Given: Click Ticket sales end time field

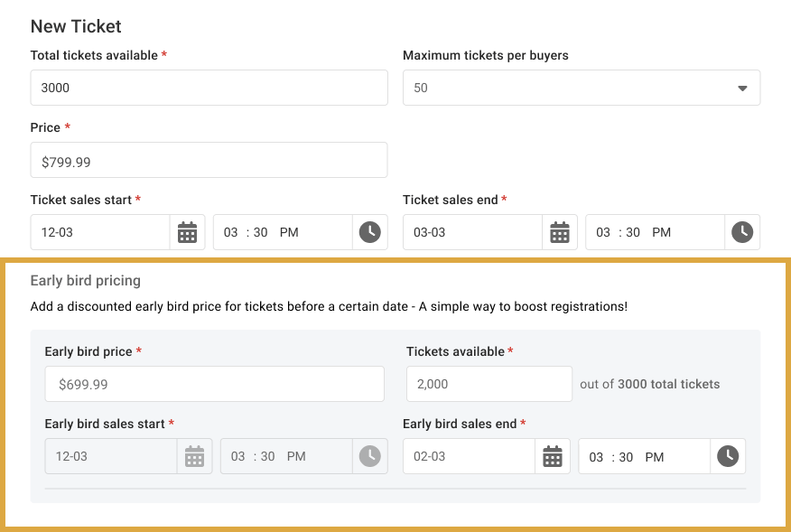Looking at the screenshot, I should [654, 232].
